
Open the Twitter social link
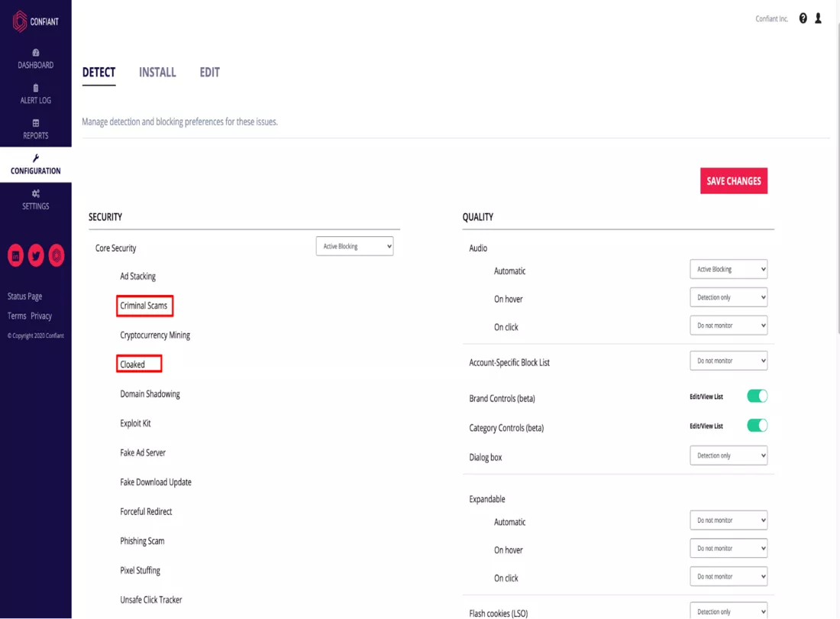coord(36,256)
